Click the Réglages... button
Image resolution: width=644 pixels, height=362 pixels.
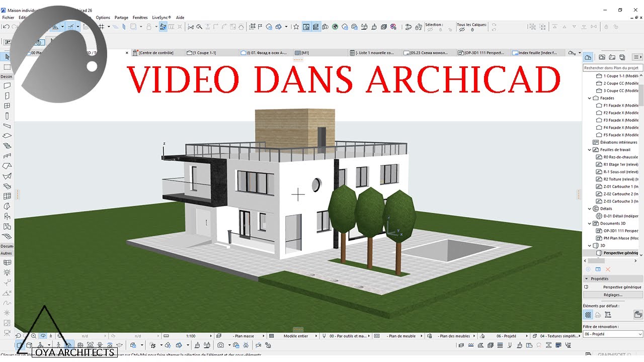coord(613,295)
